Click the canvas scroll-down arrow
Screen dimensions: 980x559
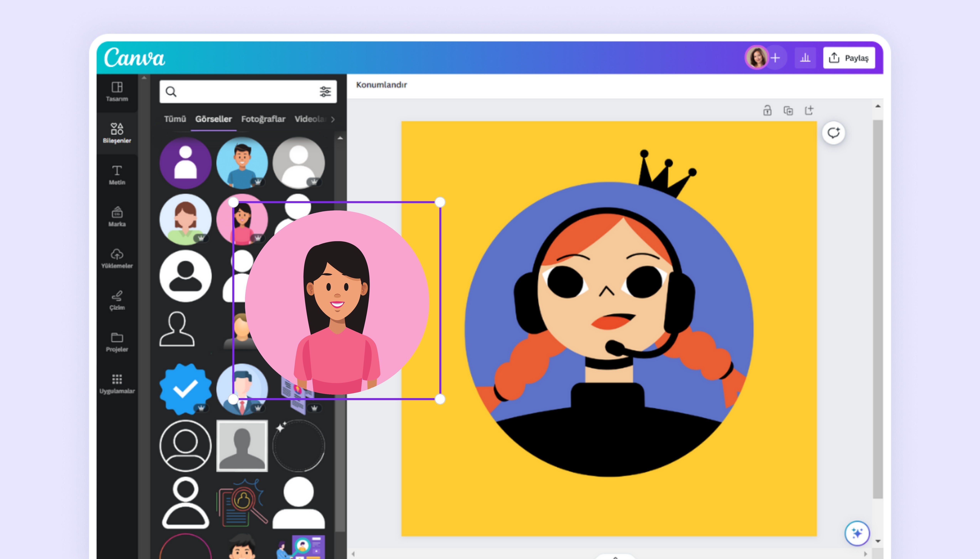tap(878, 541)
